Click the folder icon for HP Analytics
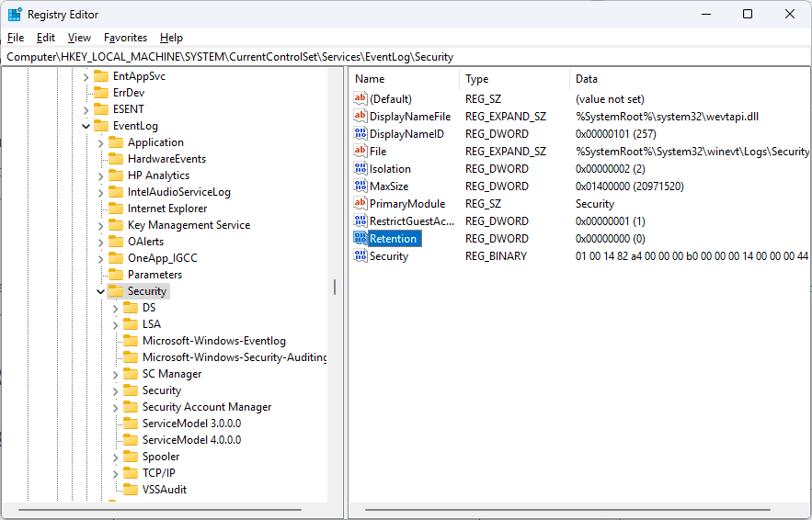The width and height of the screenshot is (812, 520). (x=116, y=175)
